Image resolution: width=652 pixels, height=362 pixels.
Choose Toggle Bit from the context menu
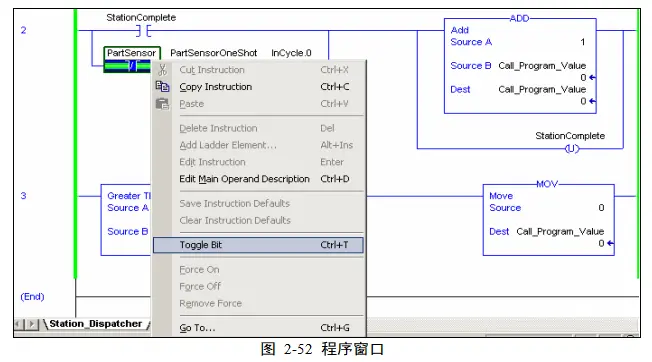point(258,245)
